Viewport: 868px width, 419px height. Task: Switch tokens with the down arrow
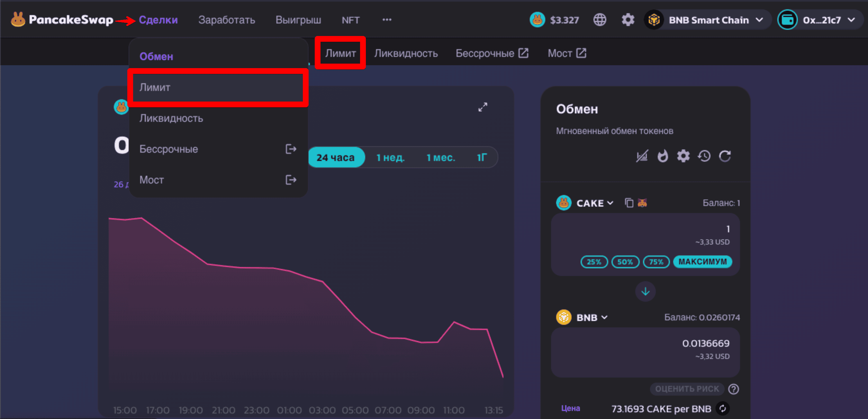(x=645, y=291)
